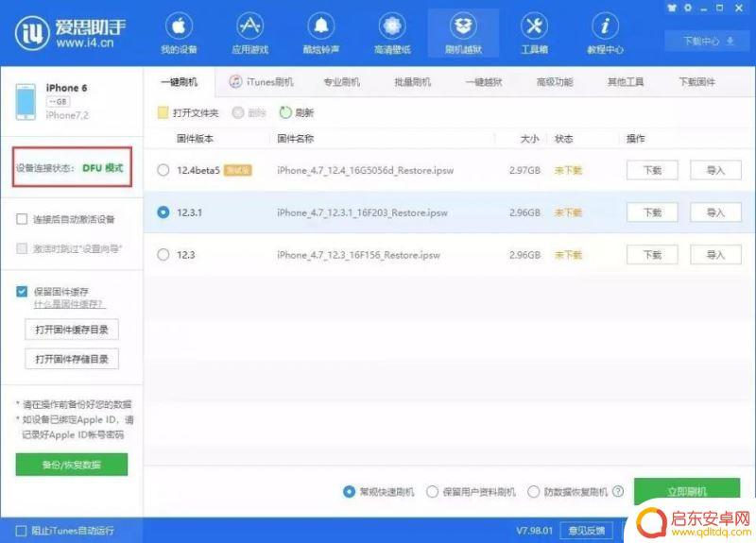The height and width of the screenshot is (543, 756).
Task: Uncheck 保留固件缓存 checkbox
Action: tap(22, 292)
